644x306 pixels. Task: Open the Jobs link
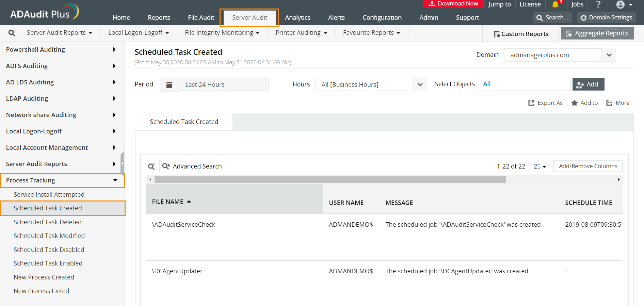coord(577,4)
